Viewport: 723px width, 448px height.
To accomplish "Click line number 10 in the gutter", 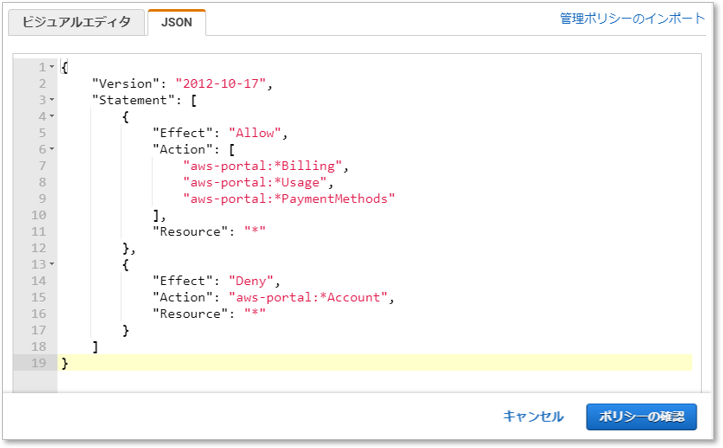I will (x=38, y=215).
